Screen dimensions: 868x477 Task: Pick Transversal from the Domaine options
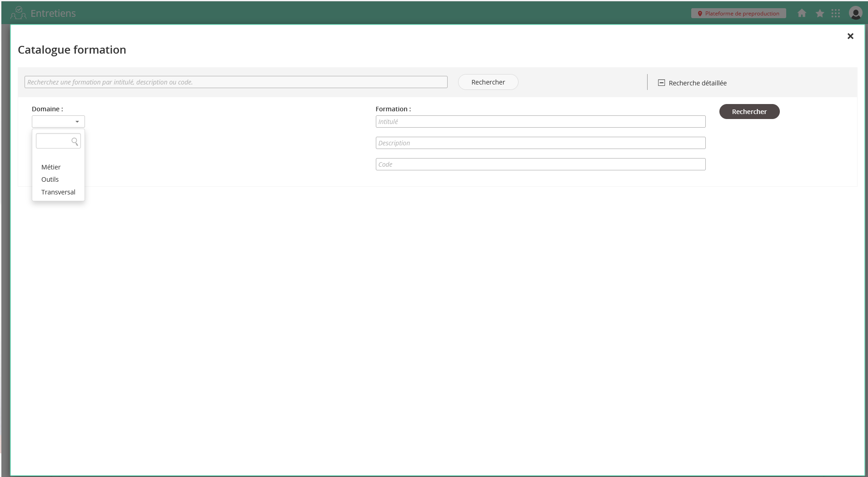coord(58,192)
